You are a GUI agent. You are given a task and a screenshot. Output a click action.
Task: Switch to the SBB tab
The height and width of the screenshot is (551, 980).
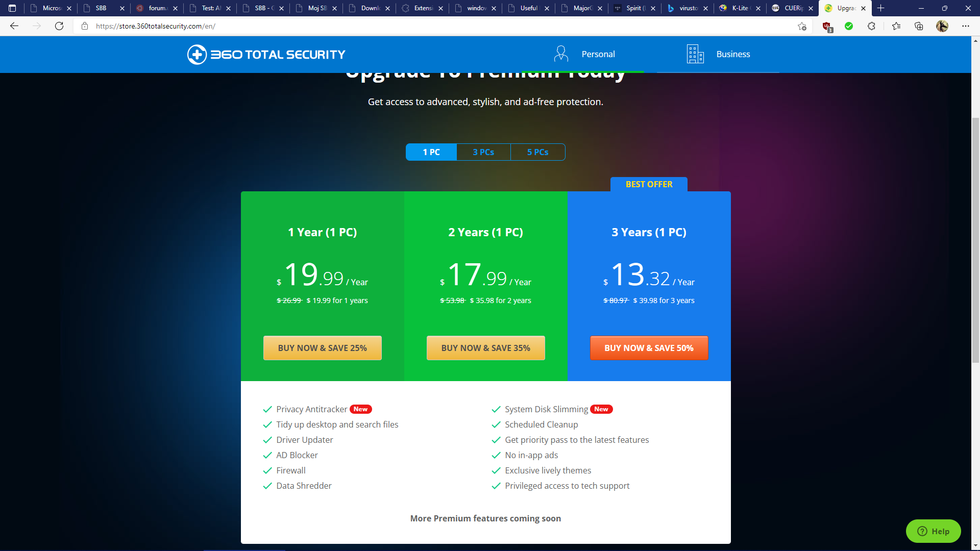point(104,8)
